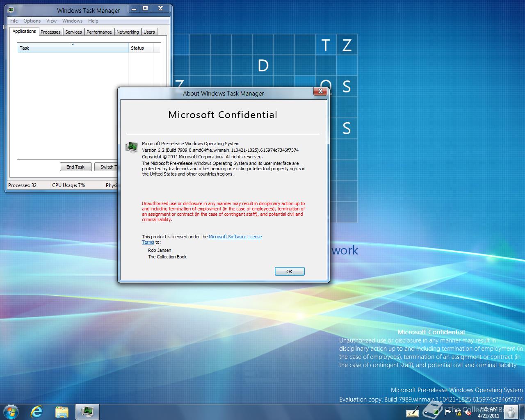This screenshot has width=525, height=420.
Task: Click the 'Rob Jansen' licensee name
Action: [160, 250]
